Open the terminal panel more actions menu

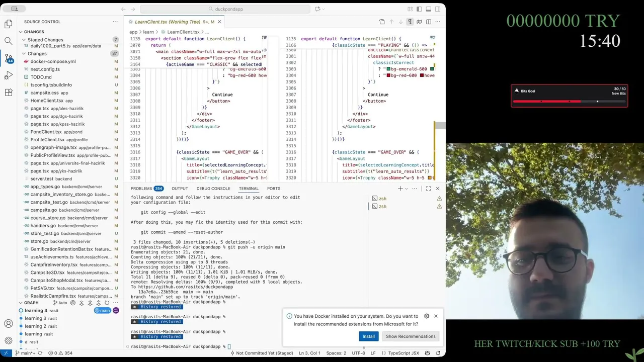[x=415, y=189]
